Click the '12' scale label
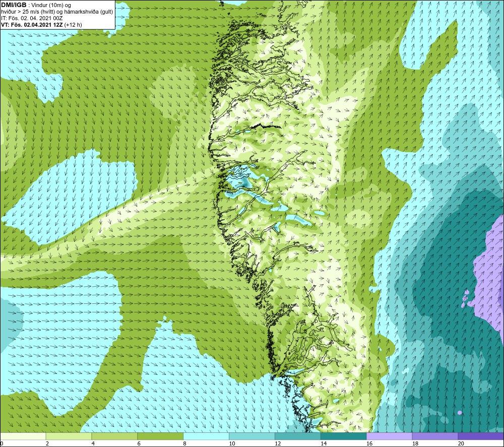 click(x=278, y=443)
